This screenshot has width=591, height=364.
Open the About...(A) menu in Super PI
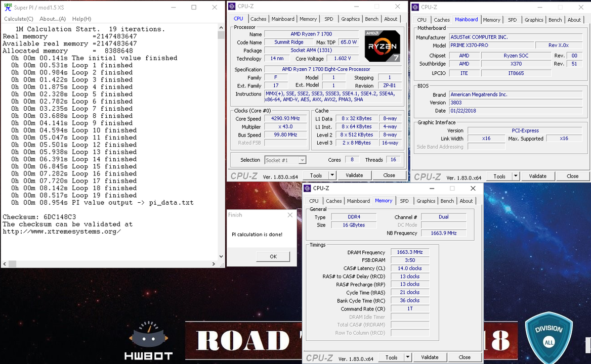[53, 19]
